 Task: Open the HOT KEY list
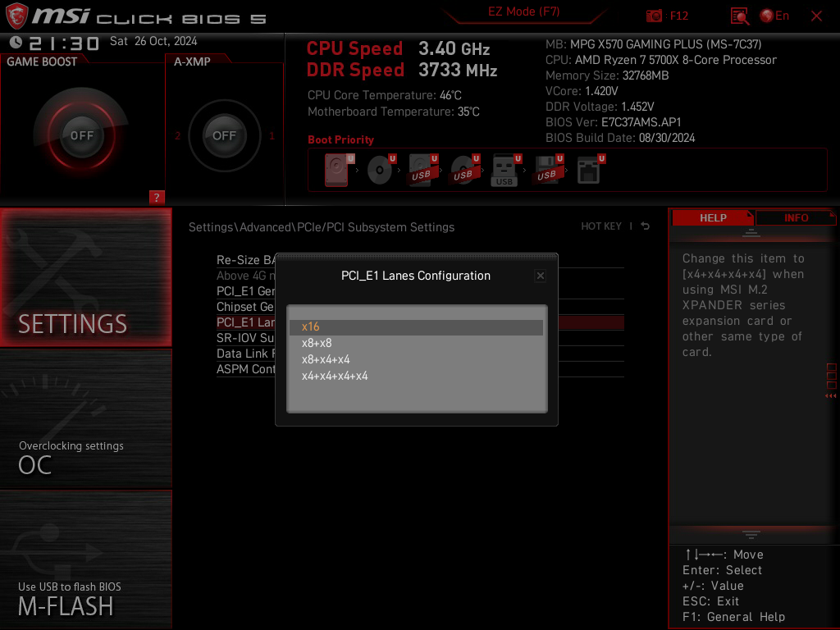tap(601, 226)
